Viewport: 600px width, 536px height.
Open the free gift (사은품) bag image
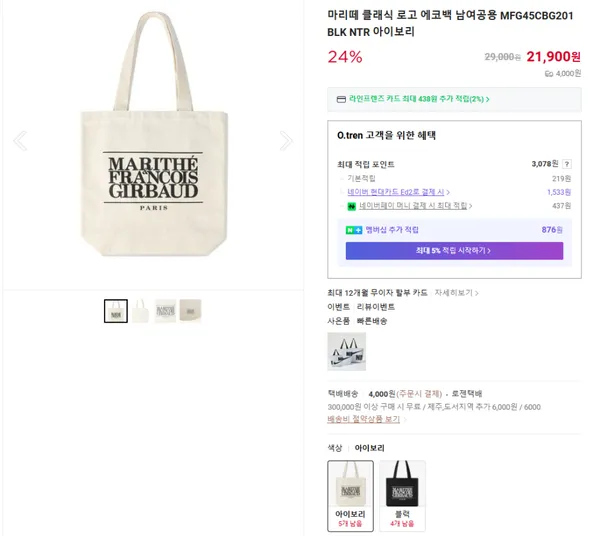tap(346, 351)
